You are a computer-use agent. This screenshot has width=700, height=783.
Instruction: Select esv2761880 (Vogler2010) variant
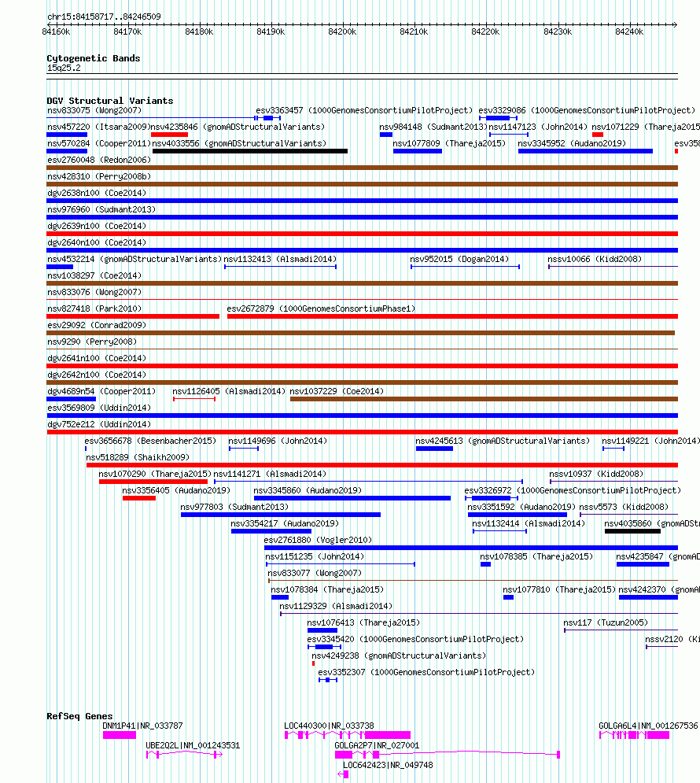point(318,539)
